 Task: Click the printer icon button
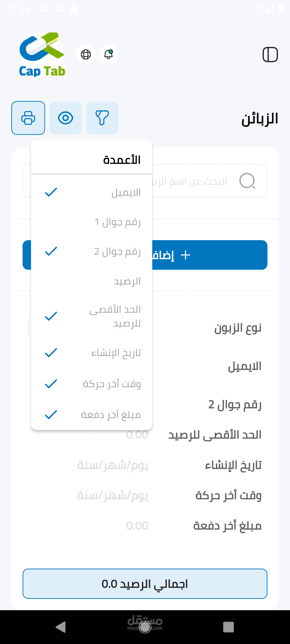coord(28,118)
